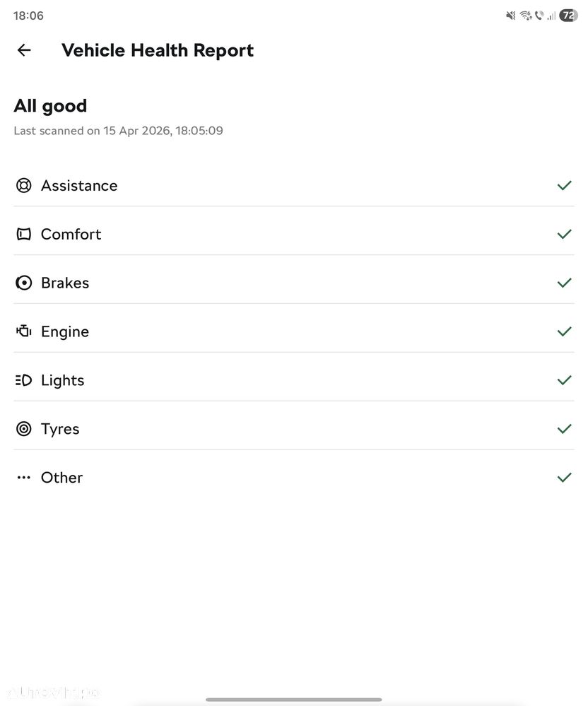Select the Lights category label
Viewport: 588px width, 706px height.
[x=62, y=380]
